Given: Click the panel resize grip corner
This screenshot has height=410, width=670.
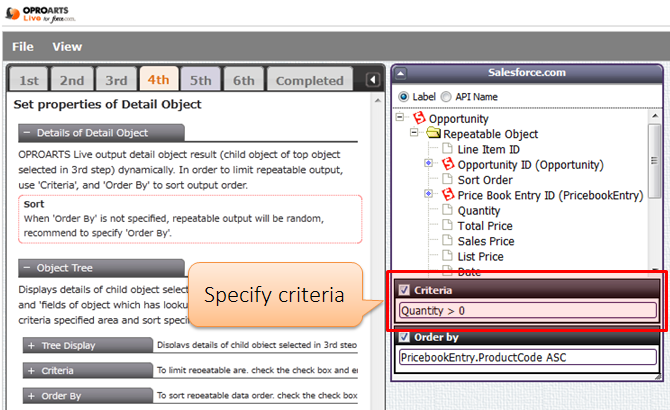Looking at the screenshot, I should click(x=658, y=376).
